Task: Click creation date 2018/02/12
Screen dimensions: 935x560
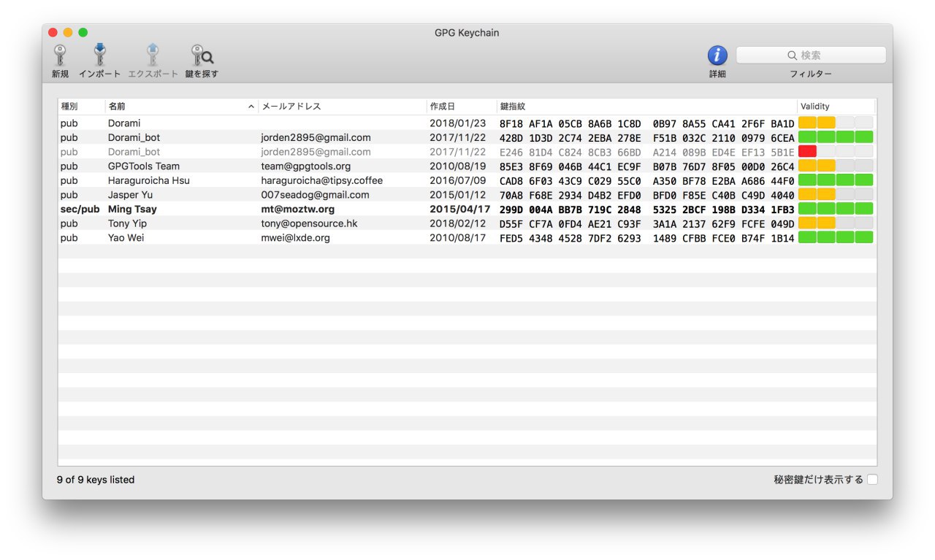Action: (x=458, y=223)
